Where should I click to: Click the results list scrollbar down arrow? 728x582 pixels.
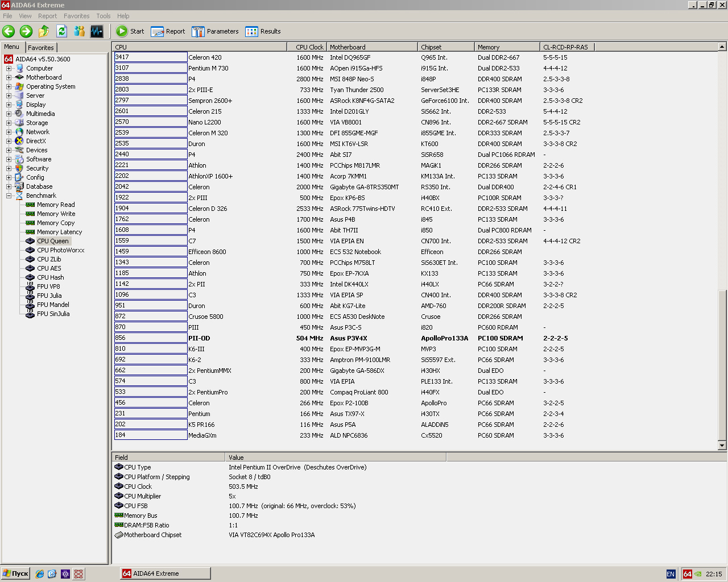722,446
